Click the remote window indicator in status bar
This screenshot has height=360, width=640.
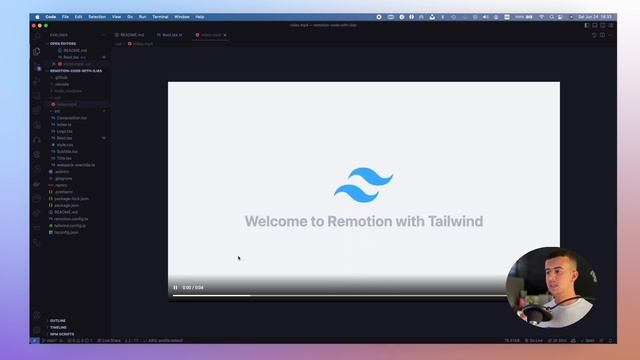click(35, 340)
